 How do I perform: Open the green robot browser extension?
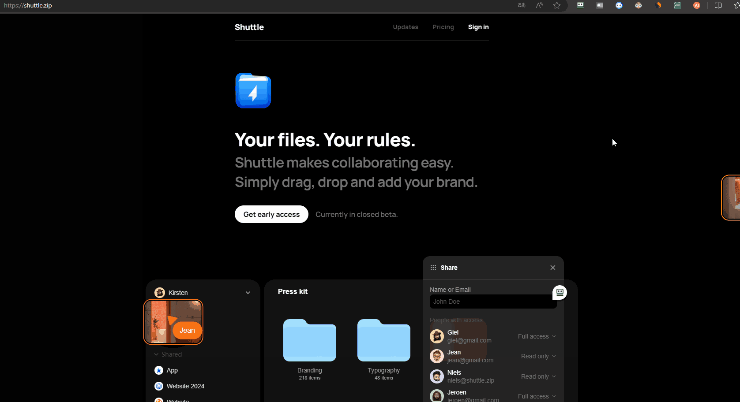coord(580,6)
